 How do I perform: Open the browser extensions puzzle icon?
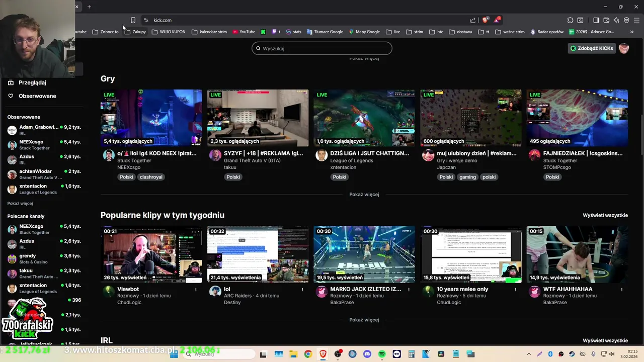[570, 20]
